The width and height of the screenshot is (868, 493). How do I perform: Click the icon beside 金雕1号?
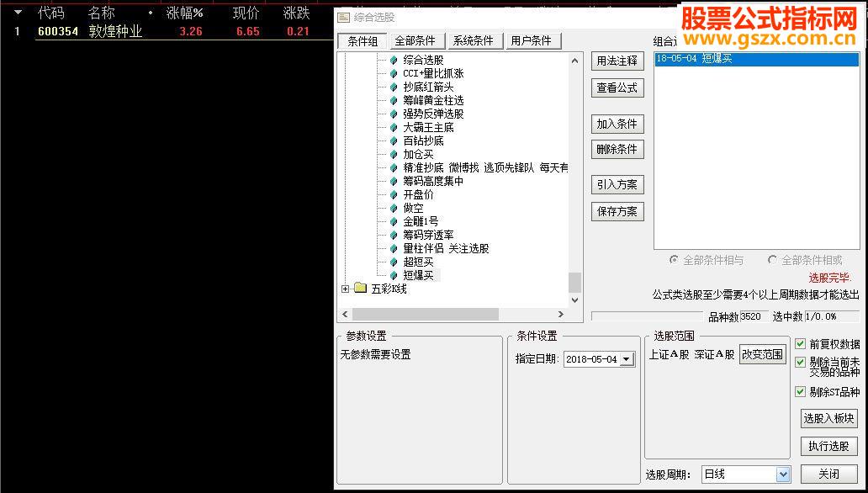[394, 221]
